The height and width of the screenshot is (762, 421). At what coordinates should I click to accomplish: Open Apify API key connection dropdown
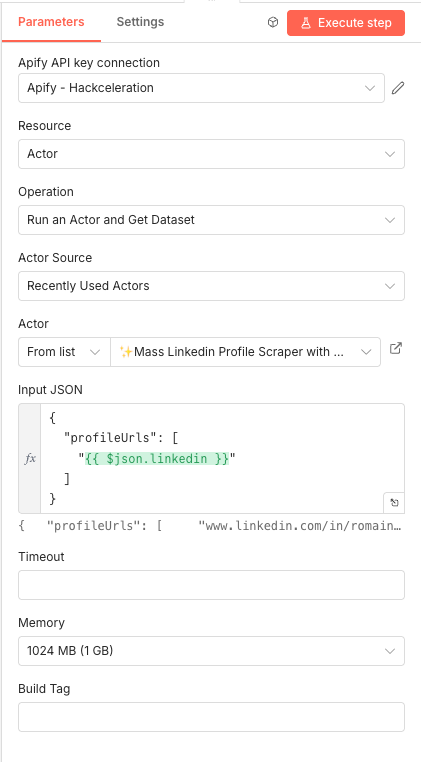point(201,88)
